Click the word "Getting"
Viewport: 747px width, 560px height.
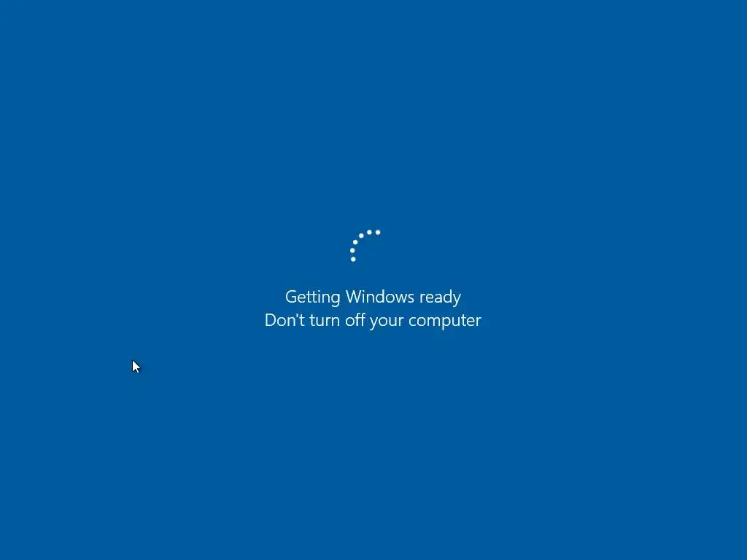312,297
